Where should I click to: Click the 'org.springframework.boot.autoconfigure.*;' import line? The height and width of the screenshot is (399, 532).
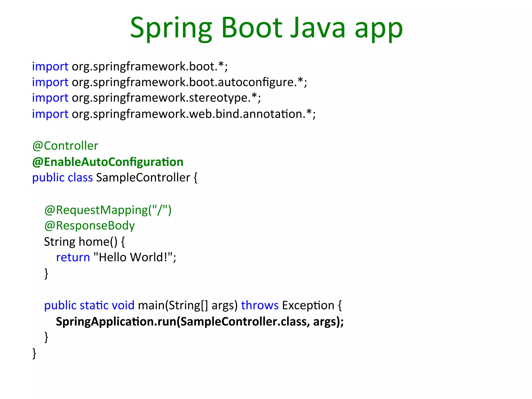[170, 82]
